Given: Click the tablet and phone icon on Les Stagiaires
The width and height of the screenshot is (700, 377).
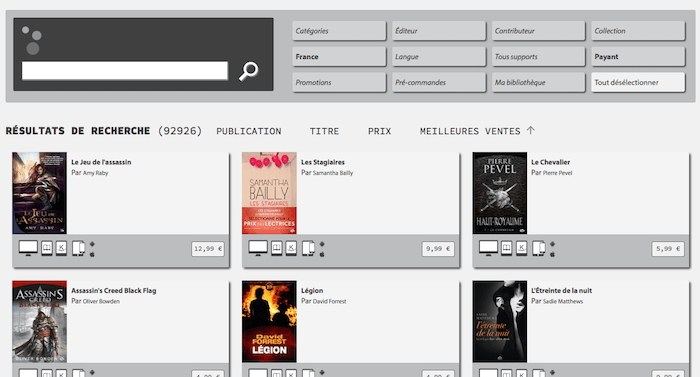Looking at the screenshot, I should pyautogui.click(x=308, y=248).
